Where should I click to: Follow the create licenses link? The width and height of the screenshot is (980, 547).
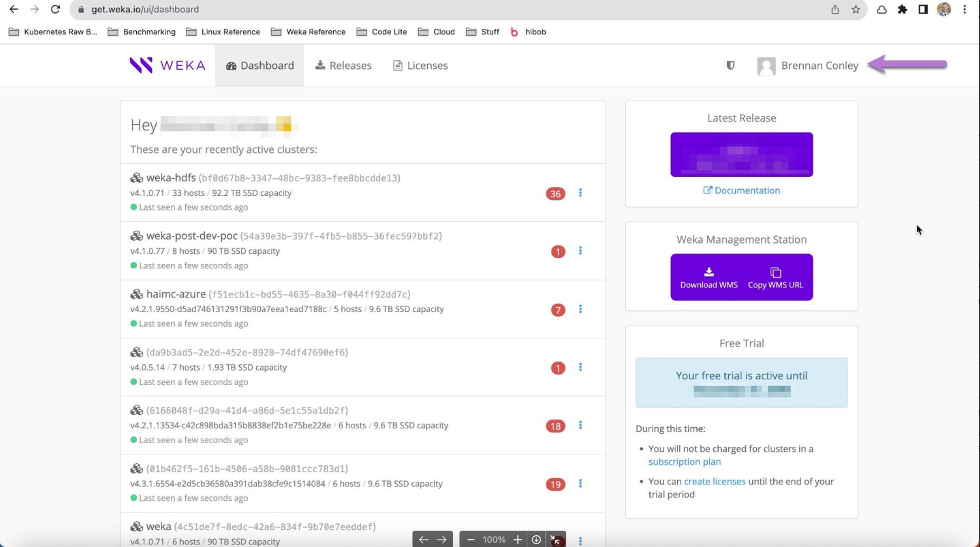point(714,481)
